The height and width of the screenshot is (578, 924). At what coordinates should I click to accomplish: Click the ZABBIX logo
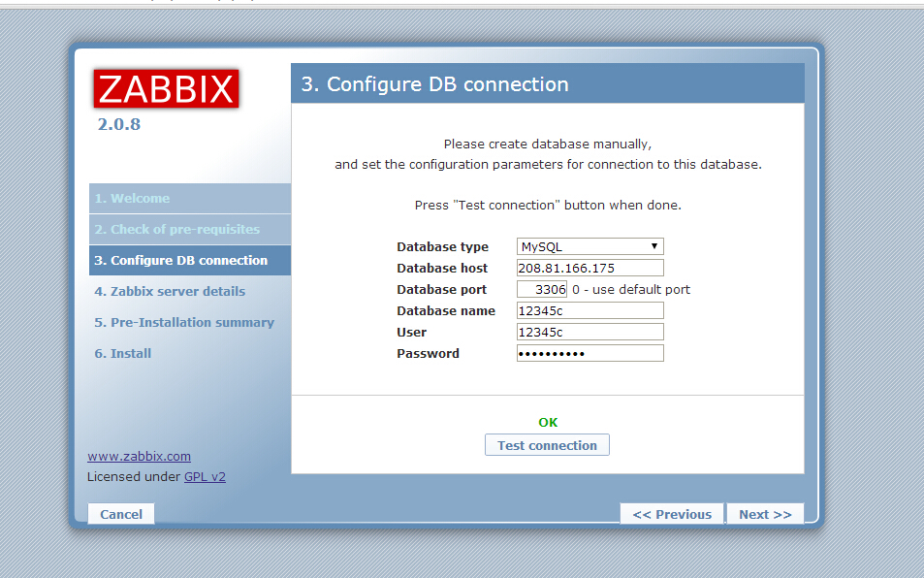click(166, 88)
